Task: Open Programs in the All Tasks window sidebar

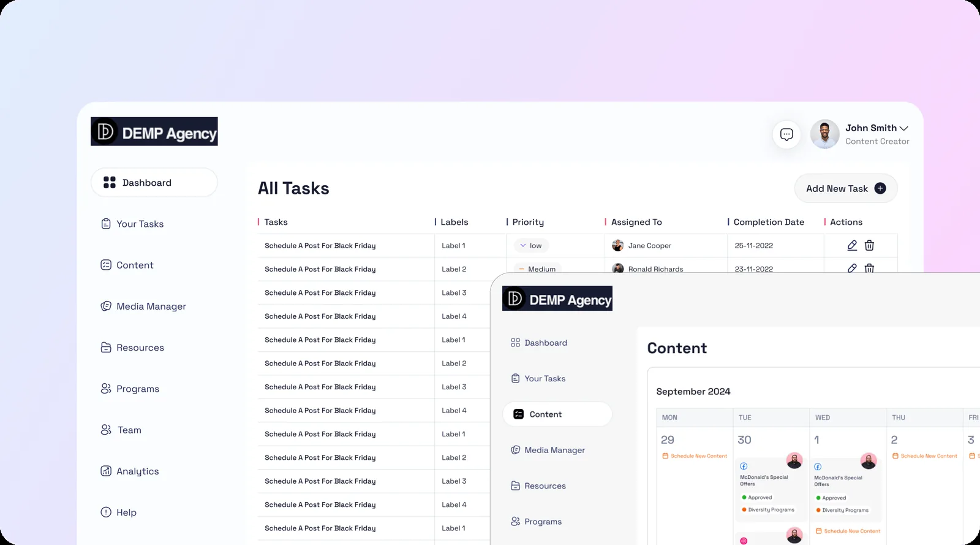Action: 130,389
